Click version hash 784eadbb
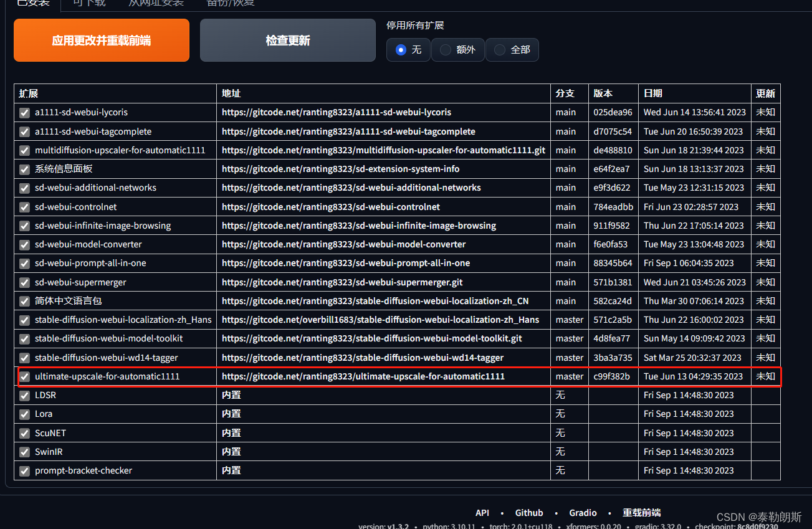Image resolution: width=812 pixels, height=529 pixels. tap(613, 207)
